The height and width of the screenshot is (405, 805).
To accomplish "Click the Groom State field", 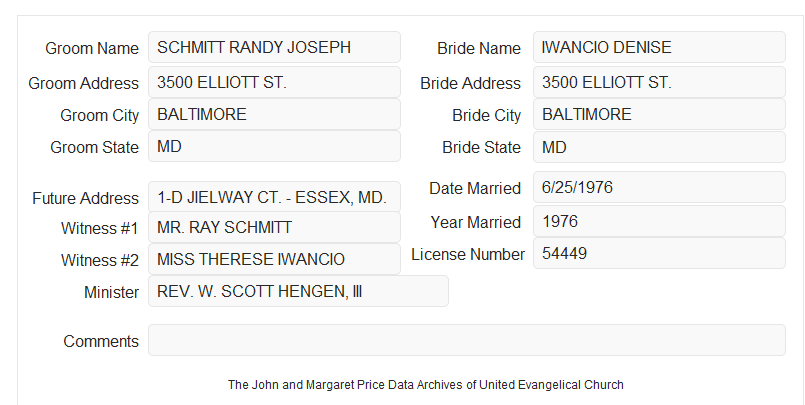I will (274, 146).
